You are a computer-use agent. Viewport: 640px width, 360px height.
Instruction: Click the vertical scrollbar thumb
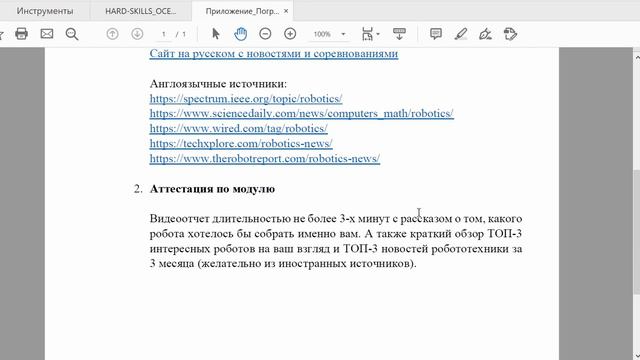point(636,231)
